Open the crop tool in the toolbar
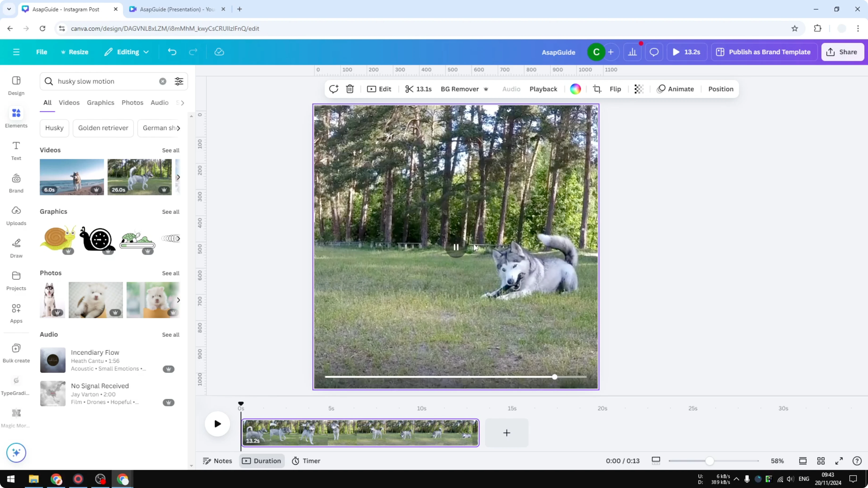868x488 pixels. pyautogui.click(x=597, y=89)
